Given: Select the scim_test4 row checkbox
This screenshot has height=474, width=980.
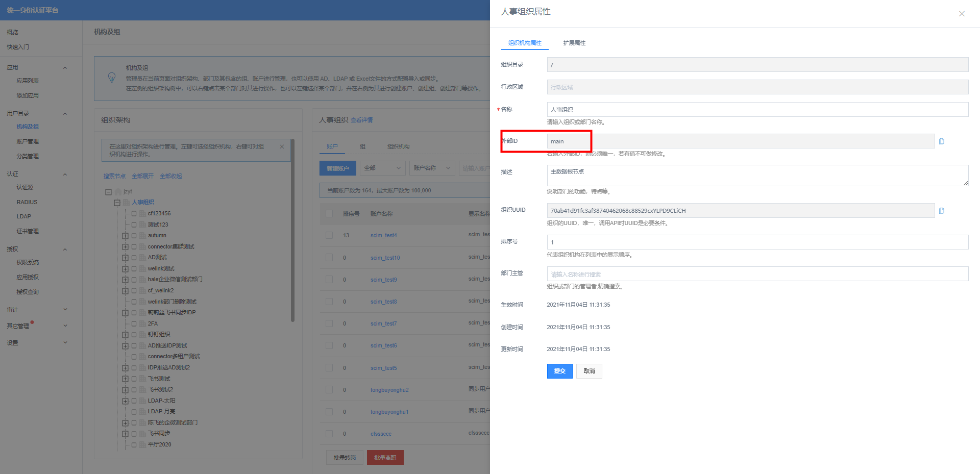Looking at the screenshot, I should pyautogui.click(x=329, y=235).
